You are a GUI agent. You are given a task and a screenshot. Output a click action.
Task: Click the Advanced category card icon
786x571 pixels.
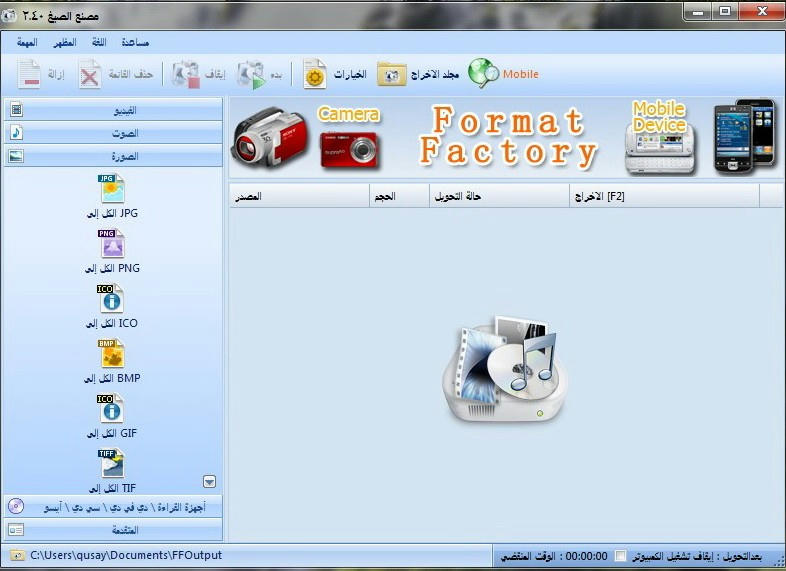(16, 530)
